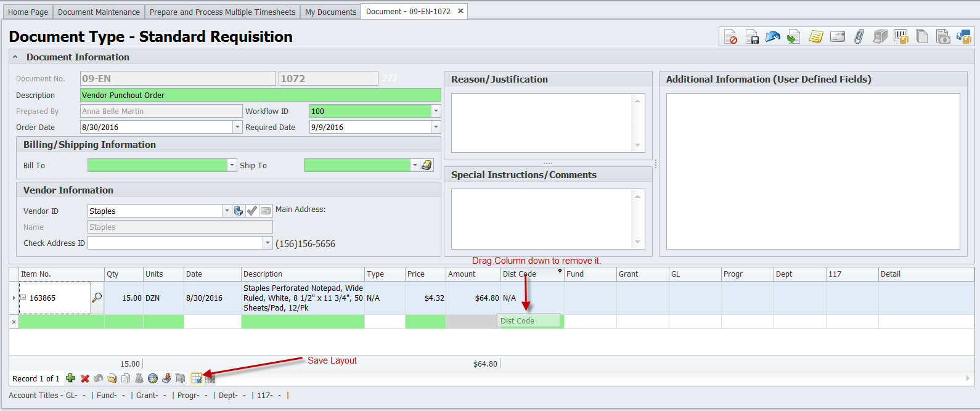Open the Workflow ID dropdown
980x411 pixels.
coord(436,111)
